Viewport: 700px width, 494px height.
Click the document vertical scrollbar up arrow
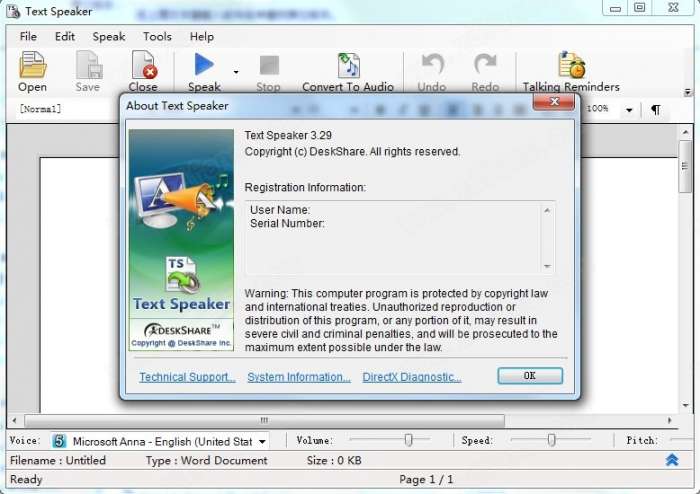[x=686, y=132]
